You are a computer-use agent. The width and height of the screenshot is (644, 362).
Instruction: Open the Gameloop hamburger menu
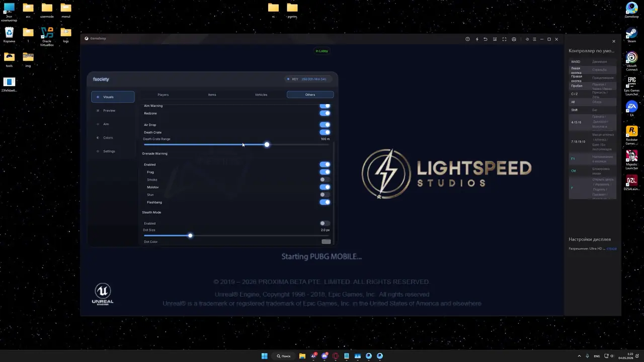click(x=534, y=39)
